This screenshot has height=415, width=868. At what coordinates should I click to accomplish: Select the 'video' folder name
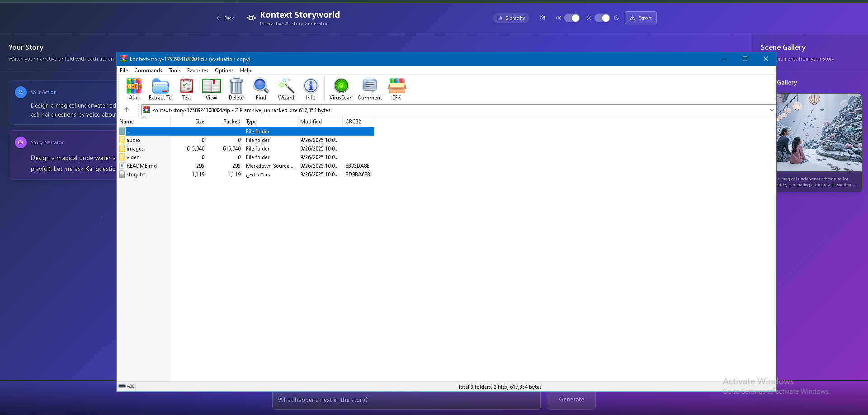pyautogui.click(x=133, y=157)
